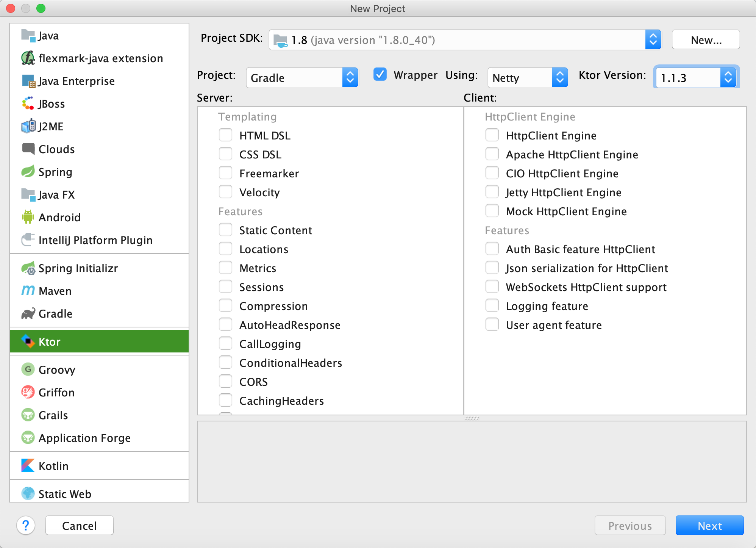
Task: Select the Java project type icon
Action: pyautogui.click(x=28, y=36)
